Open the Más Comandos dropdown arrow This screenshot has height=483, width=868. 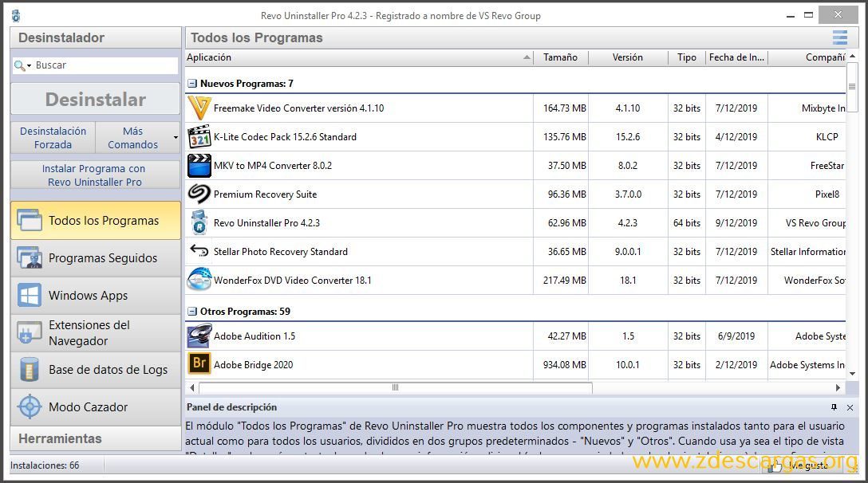tap(176, 137)
